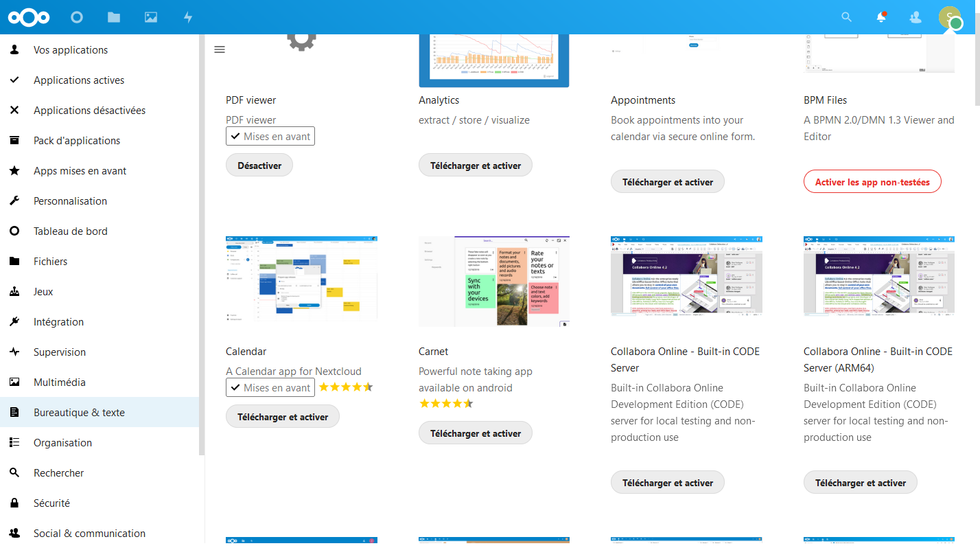The image size is (980, 548).
Task: Download and activate the Carnet app
Action: (x=476, y=433)
